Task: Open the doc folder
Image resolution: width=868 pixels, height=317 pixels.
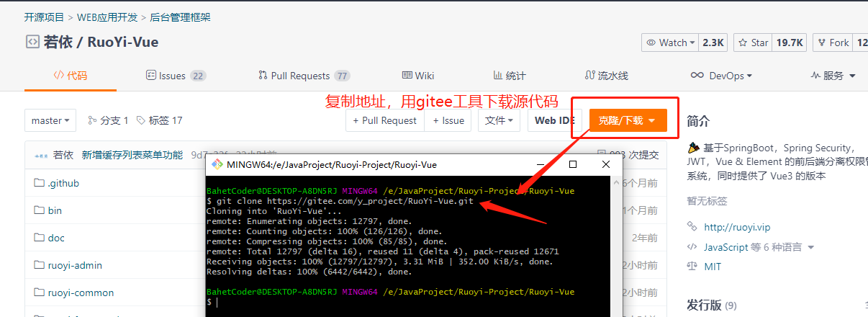Action: click(56, 238)
